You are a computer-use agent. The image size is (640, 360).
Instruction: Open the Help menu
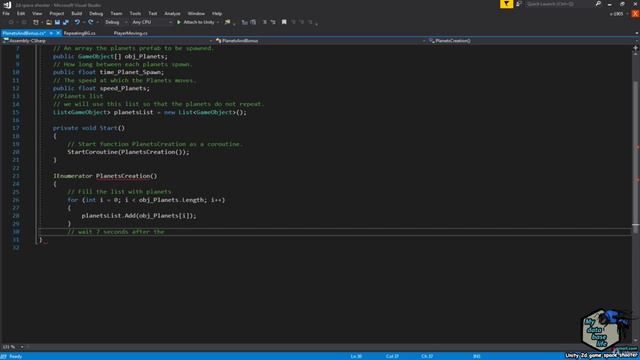point(217,13)
